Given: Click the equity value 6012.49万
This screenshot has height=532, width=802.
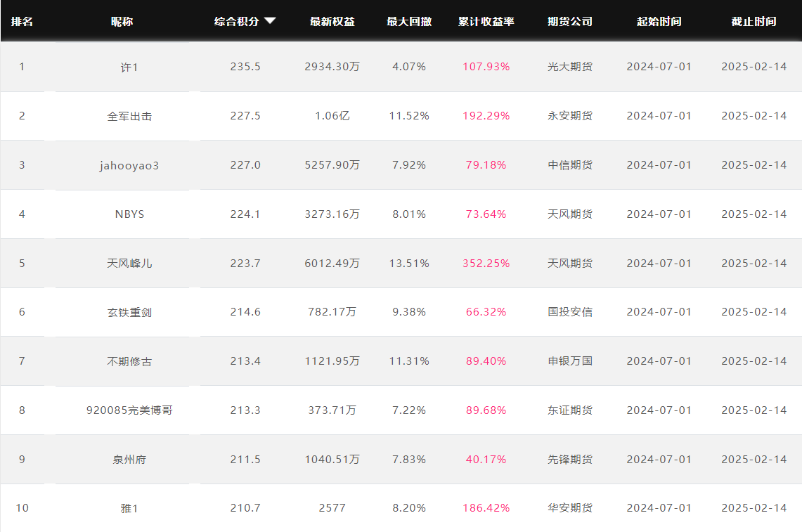Looking at the screenshot, I should 332,263.
